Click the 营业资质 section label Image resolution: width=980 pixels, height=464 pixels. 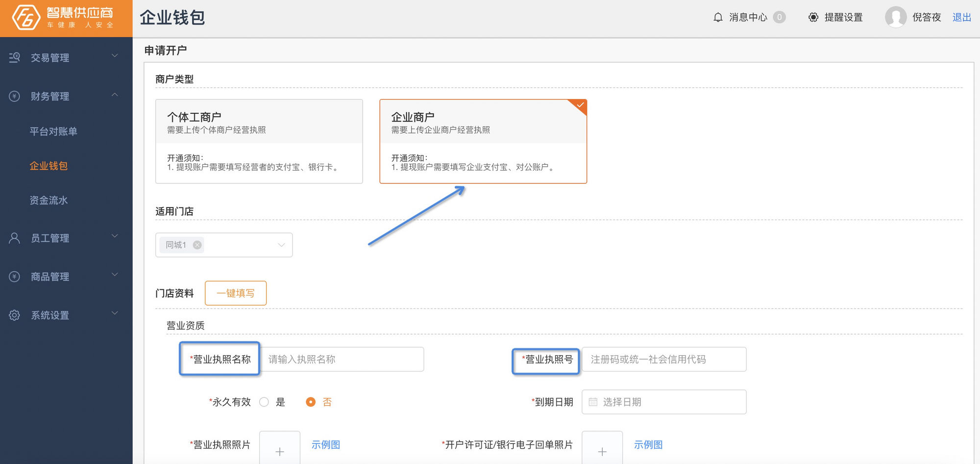point(185,325)
